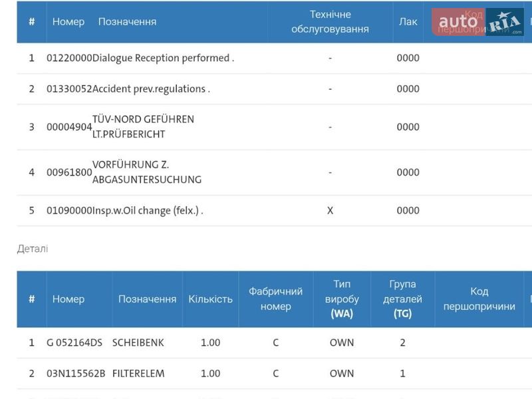Click the Фабричний номер column header
532x399 pixels.
click(275, 299)
